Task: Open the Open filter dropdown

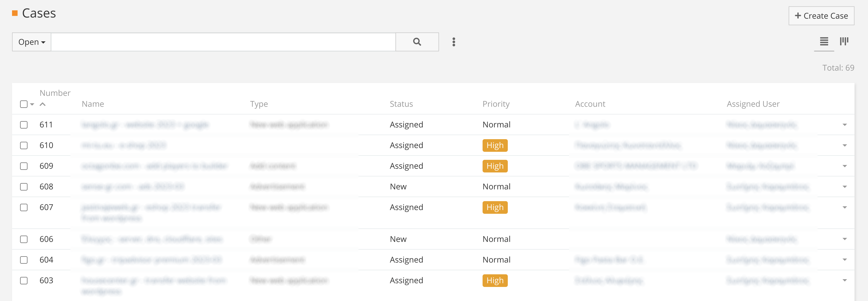Action: click(32, 42)
